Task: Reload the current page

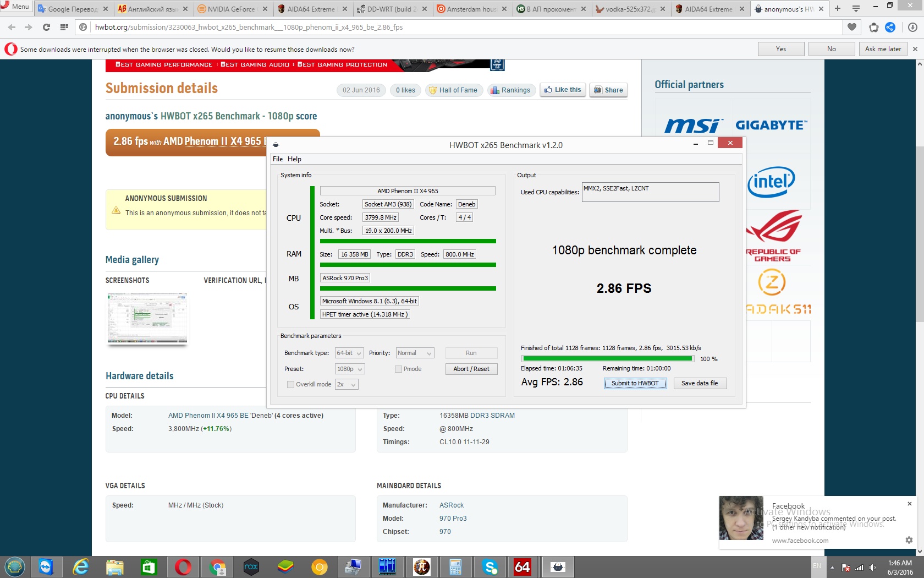Action: click(46, 27)
